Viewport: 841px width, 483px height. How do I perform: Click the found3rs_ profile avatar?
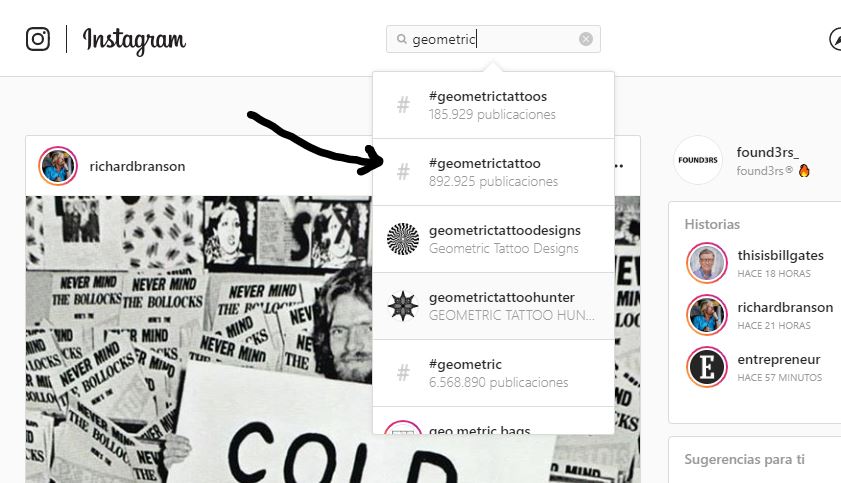click(698, 160)
